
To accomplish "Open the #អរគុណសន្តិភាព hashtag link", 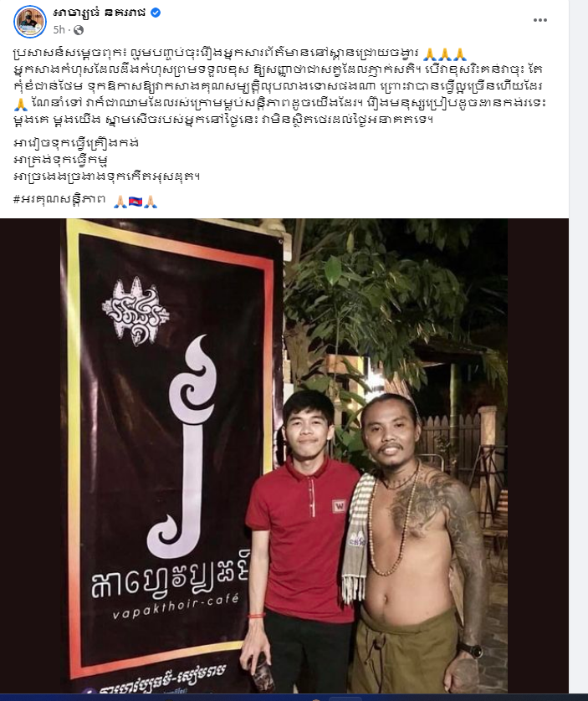I will 59,199.
